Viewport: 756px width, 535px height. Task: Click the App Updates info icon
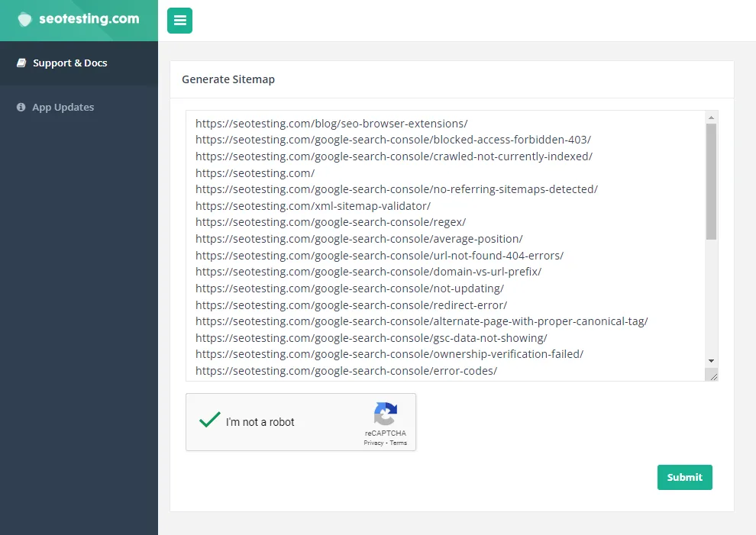tap(21, 107)
